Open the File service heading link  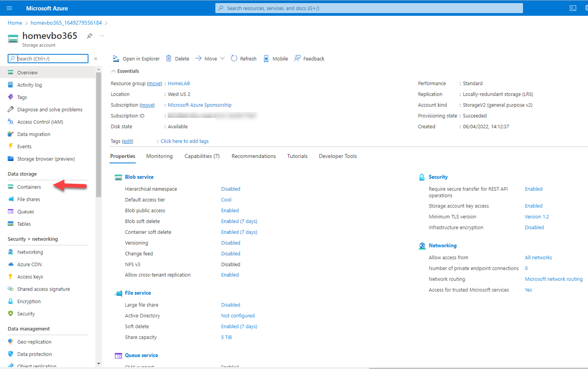point(138,293)
